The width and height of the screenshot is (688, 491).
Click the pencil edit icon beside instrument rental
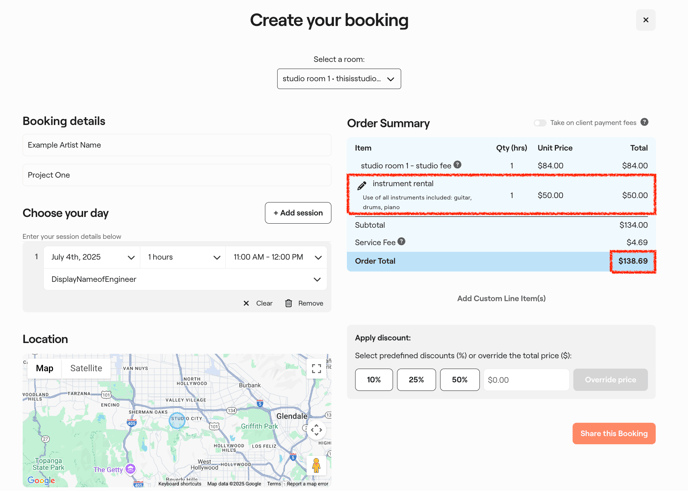[362, 186]
